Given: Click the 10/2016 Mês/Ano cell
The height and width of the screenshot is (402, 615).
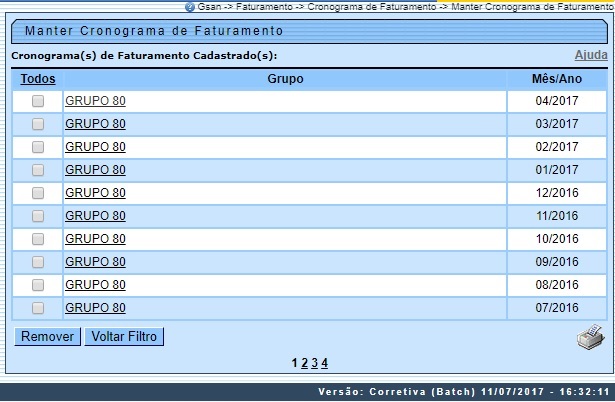Looking at the screenshot, I should coord(557,239).
